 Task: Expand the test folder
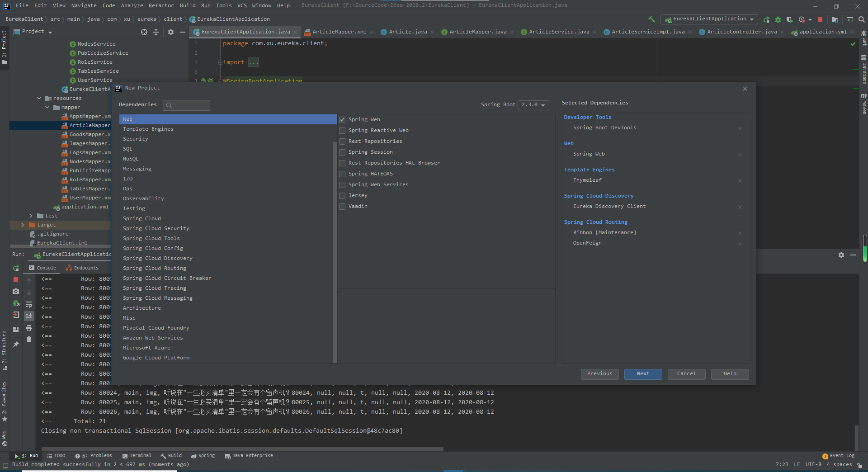31,216
